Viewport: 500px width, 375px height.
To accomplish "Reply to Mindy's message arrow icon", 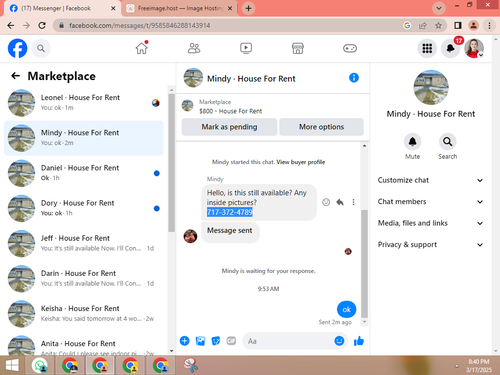I will click(340, 202).
